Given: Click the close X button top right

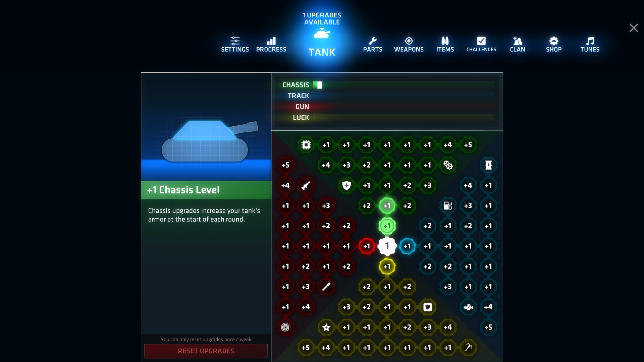Looking at the screenshot, I should [634, 28].
